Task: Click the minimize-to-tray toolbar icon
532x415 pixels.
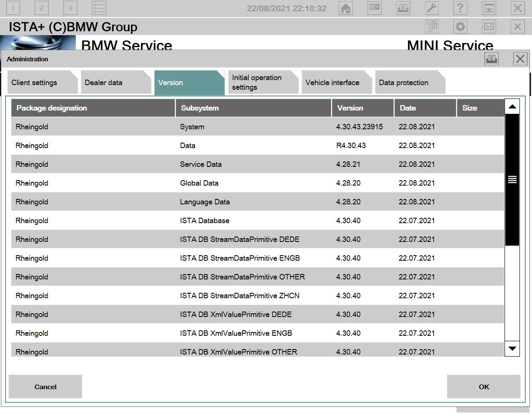Action: (488, 8)
